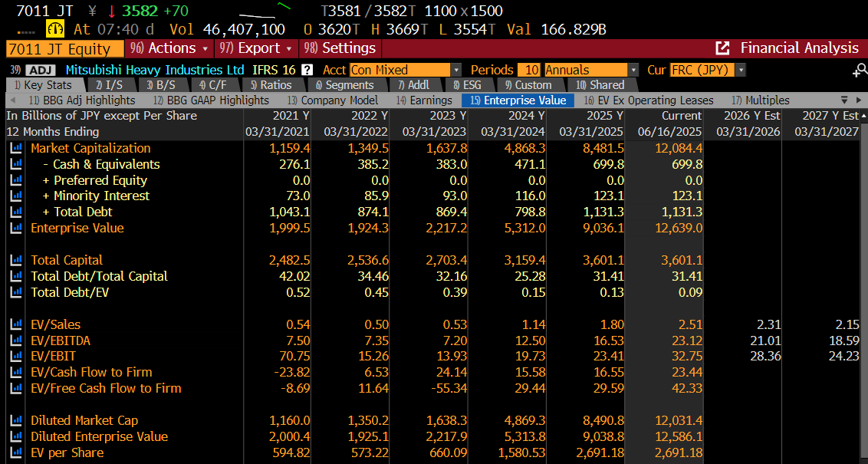Click chart icon beside EV/EBIT row
The image size is (868, 464).
click(16, 356)
